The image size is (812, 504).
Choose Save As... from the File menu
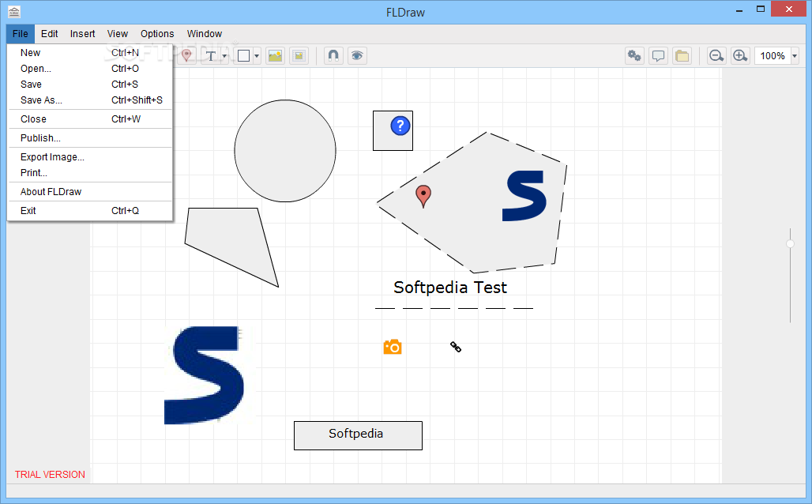point(90,100)
